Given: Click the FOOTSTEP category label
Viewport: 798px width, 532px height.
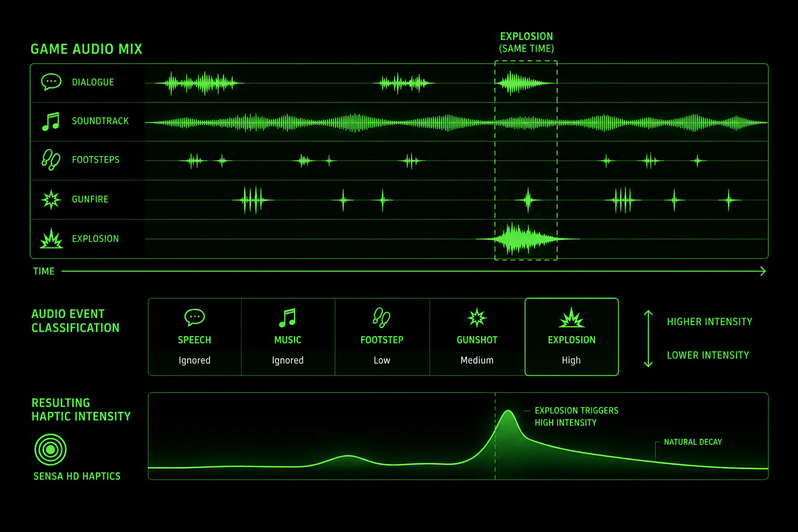Looking at the screenshot, I should tap(382, 340).
